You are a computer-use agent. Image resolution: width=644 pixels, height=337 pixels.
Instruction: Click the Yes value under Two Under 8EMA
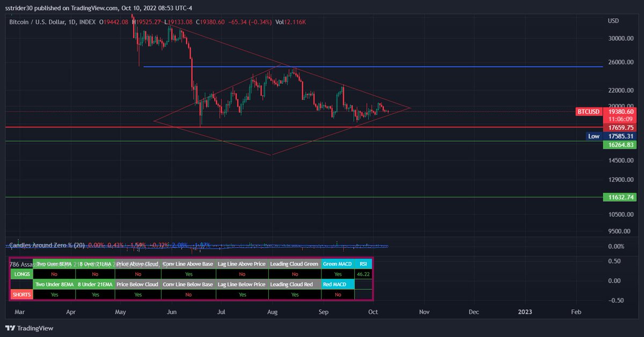click(54, 294)
